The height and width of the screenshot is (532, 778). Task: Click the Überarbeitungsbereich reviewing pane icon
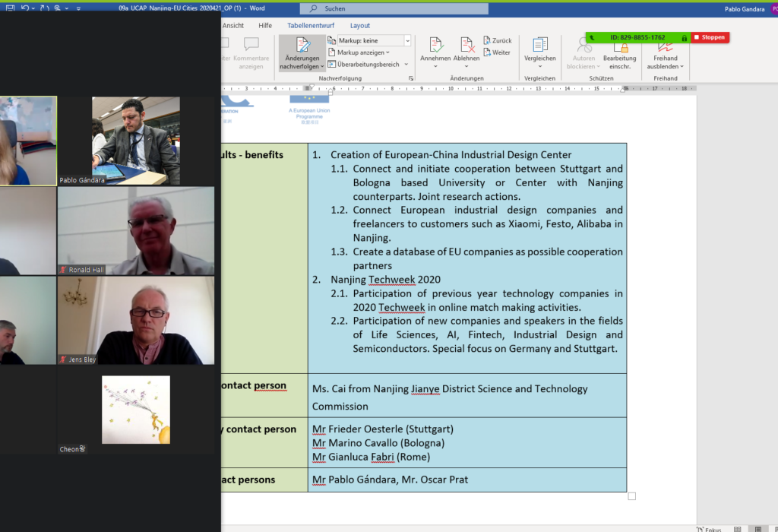point(368,64)
